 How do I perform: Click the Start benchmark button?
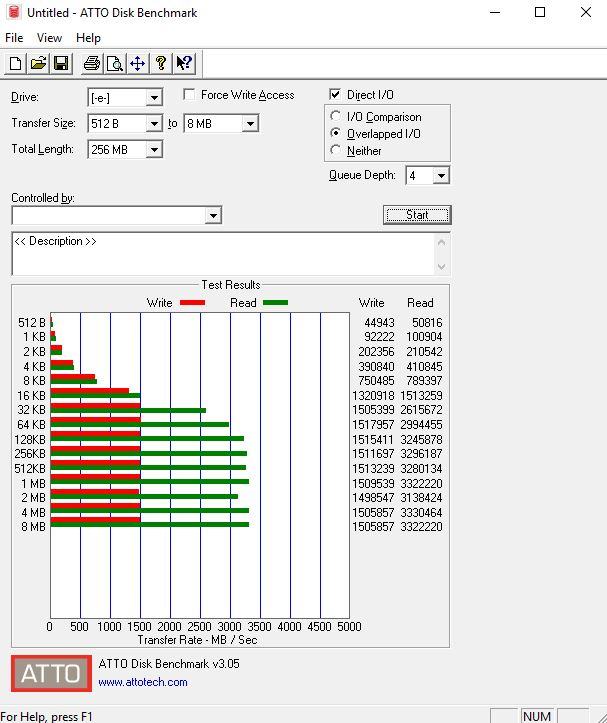click(417, 215)
